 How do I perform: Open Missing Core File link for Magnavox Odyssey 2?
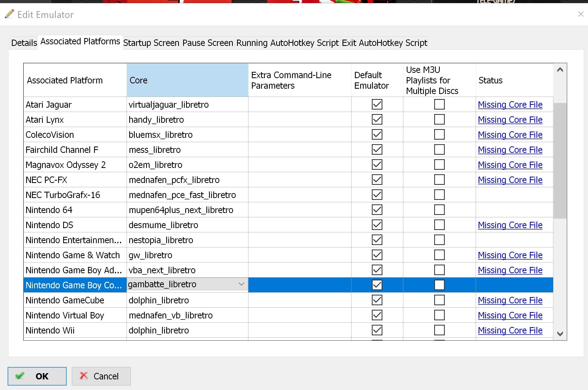(510, 165)
